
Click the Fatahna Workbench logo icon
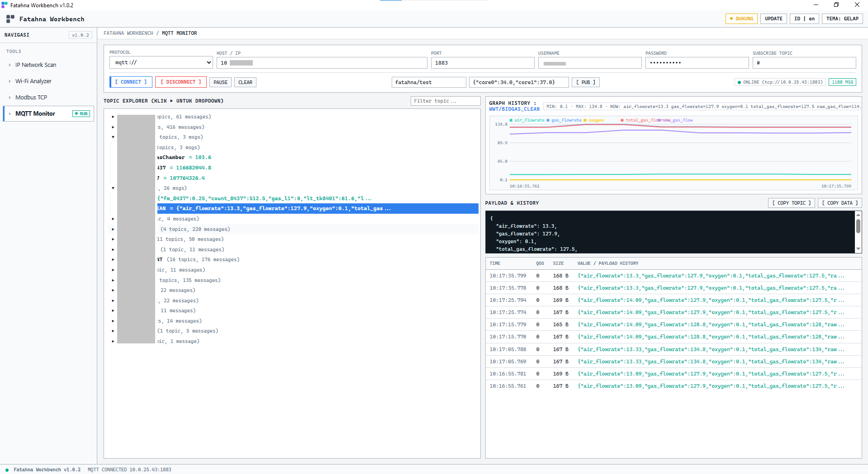10,19
